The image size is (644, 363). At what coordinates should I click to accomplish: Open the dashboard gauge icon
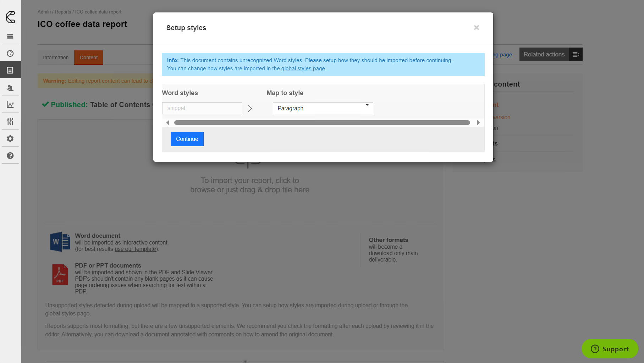(10, 53)
